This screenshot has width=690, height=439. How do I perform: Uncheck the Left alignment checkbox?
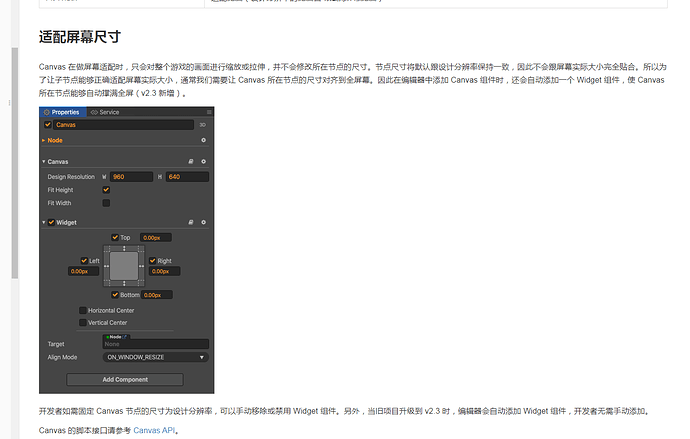coord(84,260)
